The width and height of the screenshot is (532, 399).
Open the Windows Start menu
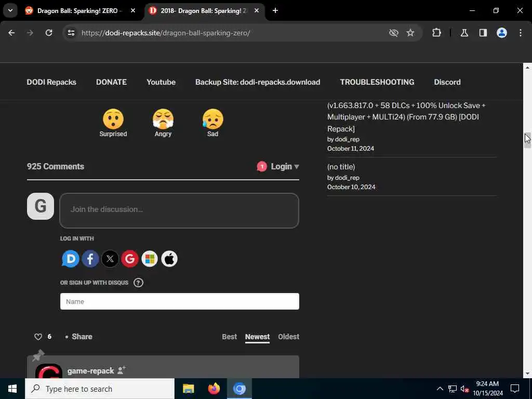pyautogui.click(x=12, y=389)
